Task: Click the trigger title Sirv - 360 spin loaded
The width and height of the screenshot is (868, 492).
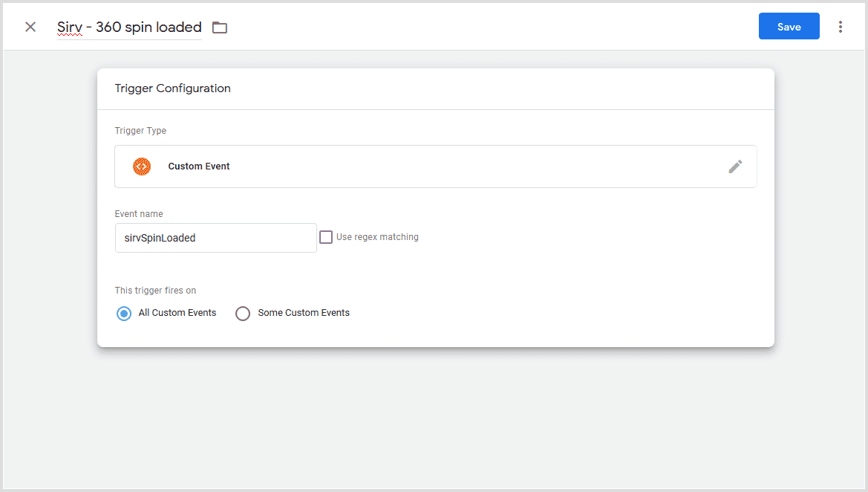Action: tap(128, 27)
